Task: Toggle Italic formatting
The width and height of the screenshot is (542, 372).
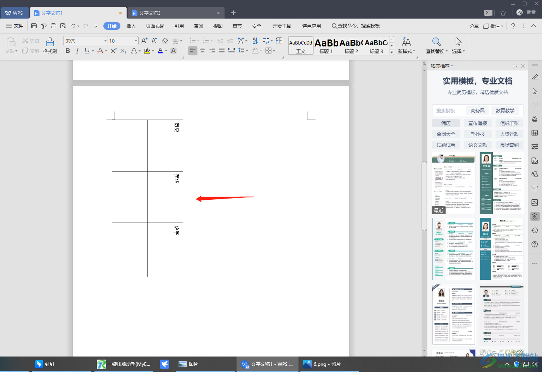Action: point(77,51)
